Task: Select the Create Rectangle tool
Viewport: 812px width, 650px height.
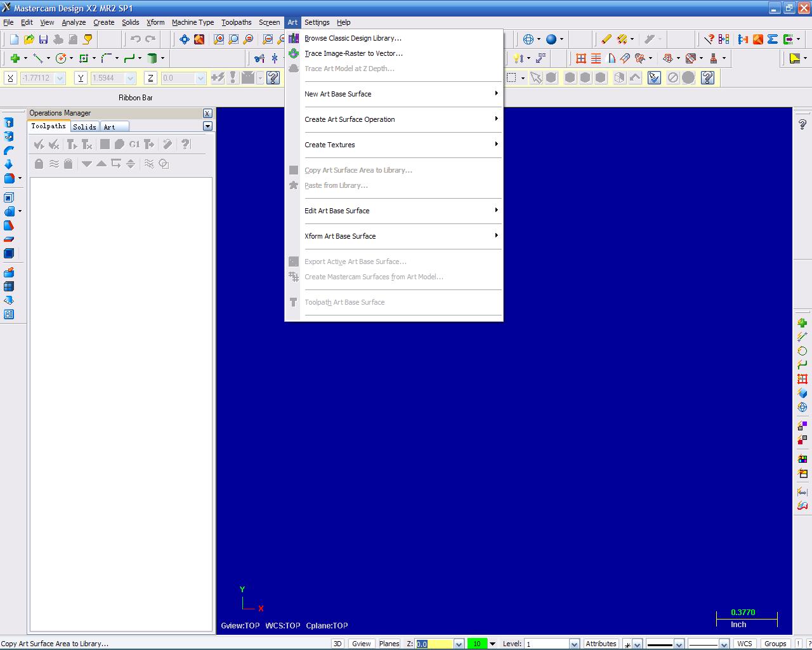Action: [x=83, y=58]
